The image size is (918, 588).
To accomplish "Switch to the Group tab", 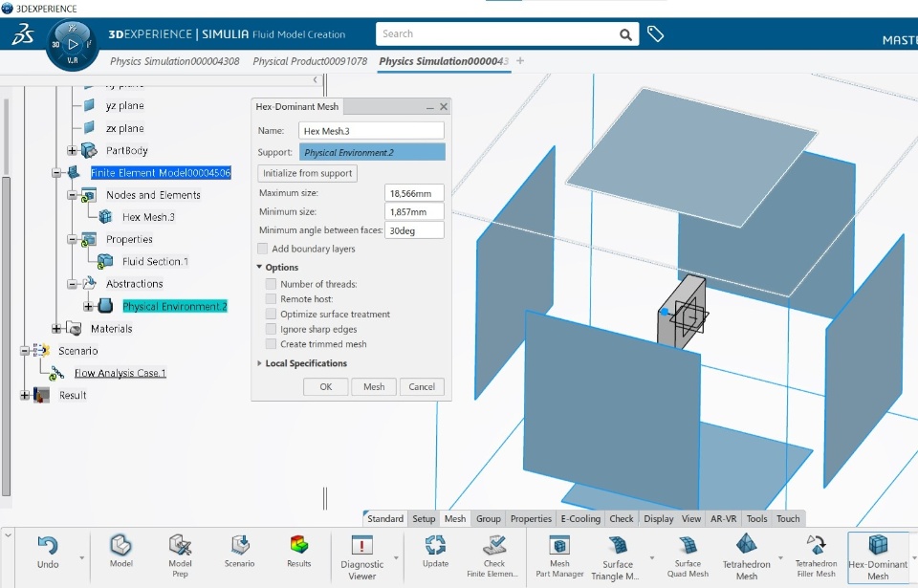I will pyautogui.click(x=489, y=519).
